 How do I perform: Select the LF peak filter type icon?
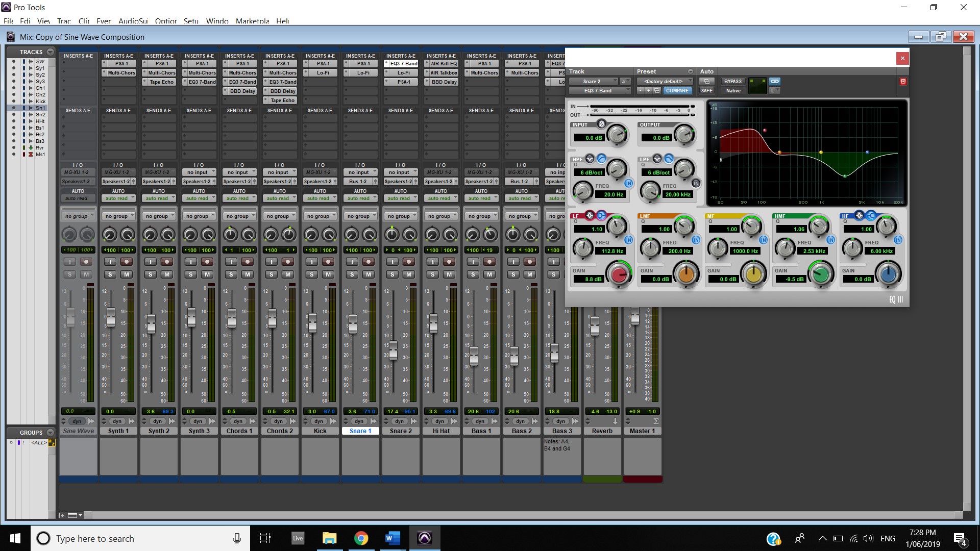click(x=590, y=215)
